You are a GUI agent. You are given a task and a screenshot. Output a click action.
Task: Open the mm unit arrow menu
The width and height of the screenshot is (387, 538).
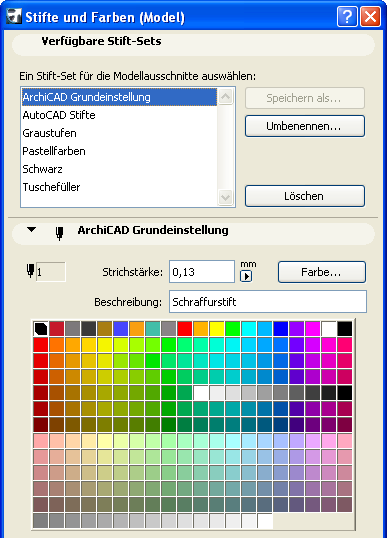pyautogui.click(x=246, y=276)
